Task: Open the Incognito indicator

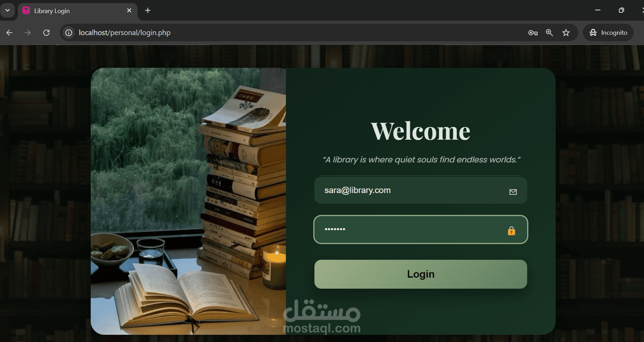Action: coord(608,33)
